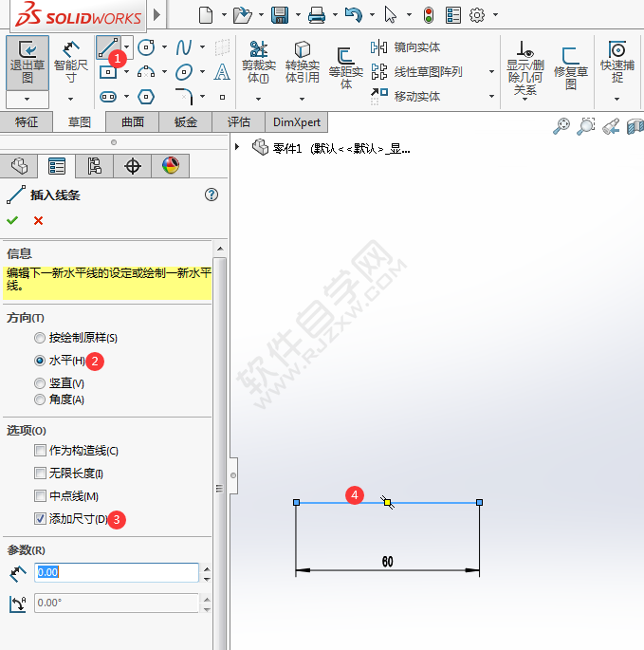
Task: Open the ConfigurationManager tab icon
Action: 95,166
